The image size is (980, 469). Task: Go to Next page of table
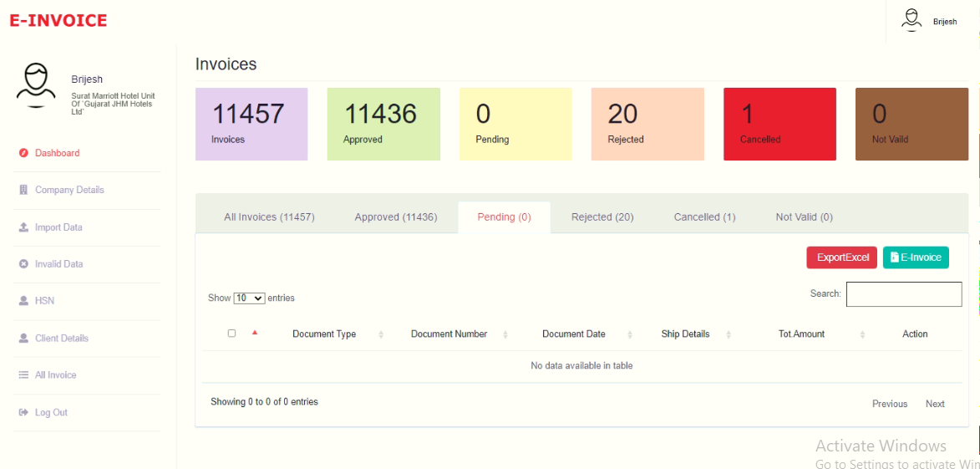(x=935, y=404)
